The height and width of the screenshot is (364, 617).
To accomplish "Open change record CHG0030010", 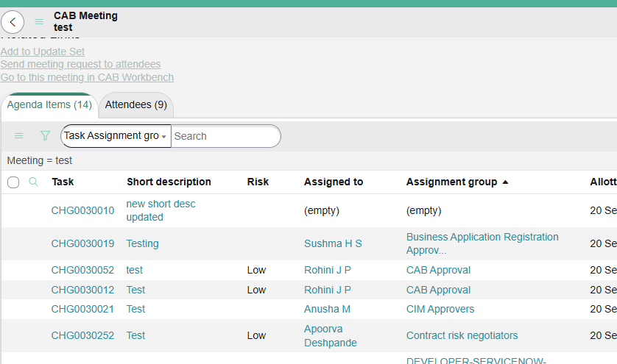I will pos(82,211).
